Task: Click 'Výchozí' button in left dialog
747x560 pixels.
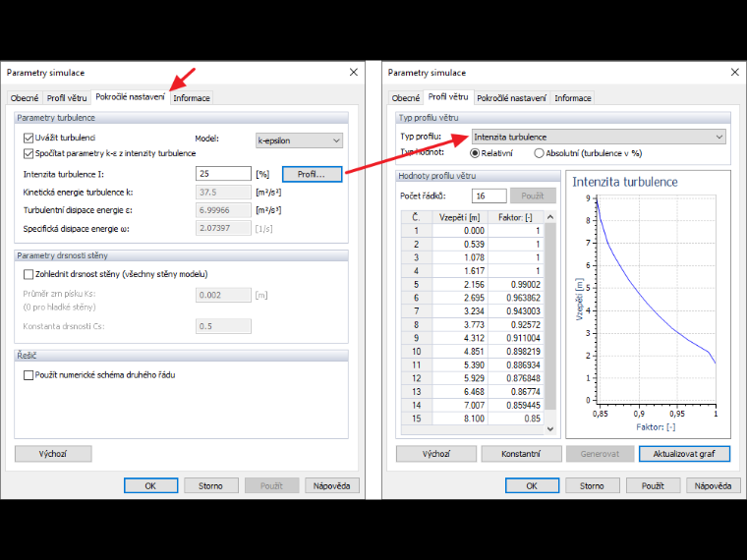Action: click(53, 454)
